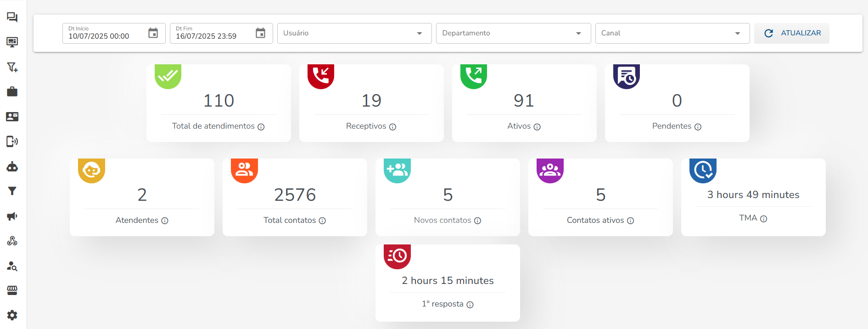Click the info icon beside Total de atendimentos
The width and height of the screenshot is (868, 329).
[261, 127]
